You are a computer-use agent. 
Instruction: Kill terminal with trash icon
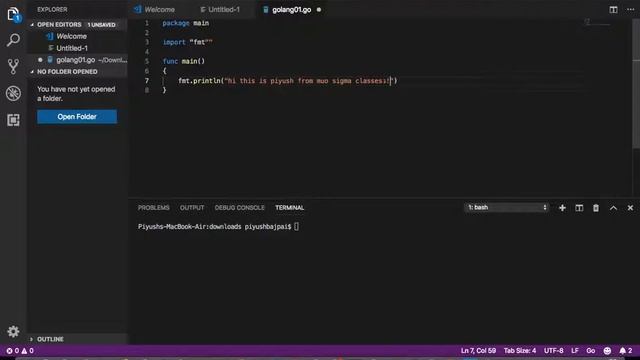[x=596, y=208]
